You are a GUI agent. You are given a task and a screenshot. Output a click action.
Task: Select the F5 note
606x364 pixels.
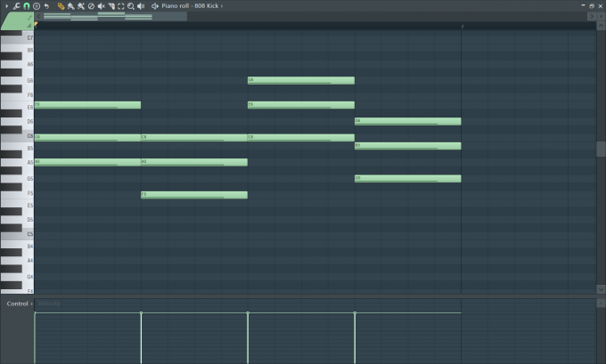(194, 195)
